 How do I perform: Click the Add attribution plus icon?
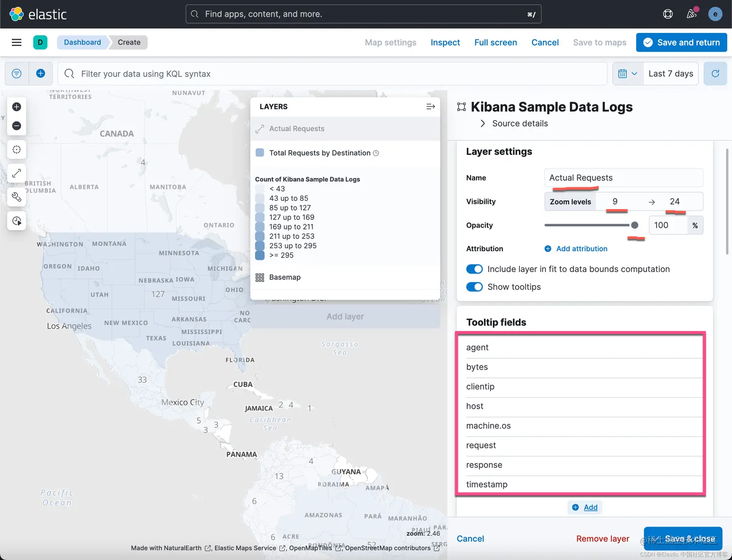[x=548, y=249]
